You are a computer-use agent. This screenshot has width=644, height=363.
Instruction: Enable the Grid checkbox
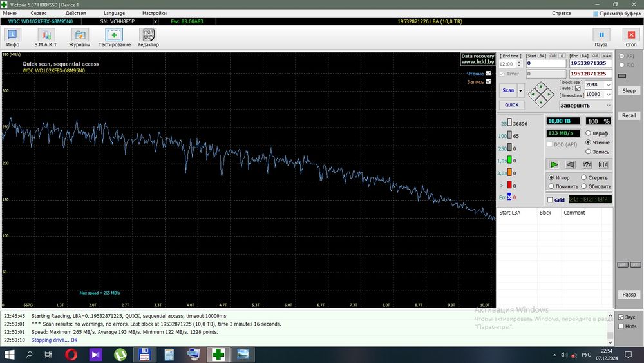(x=550, y=200)
